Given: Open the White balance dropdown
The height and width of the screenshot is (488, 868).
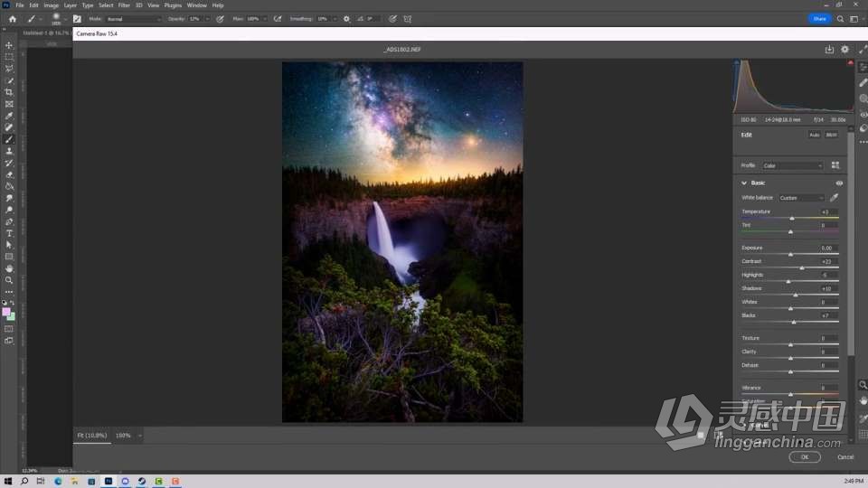Looking at the screenshot, I should coord(802,198).
